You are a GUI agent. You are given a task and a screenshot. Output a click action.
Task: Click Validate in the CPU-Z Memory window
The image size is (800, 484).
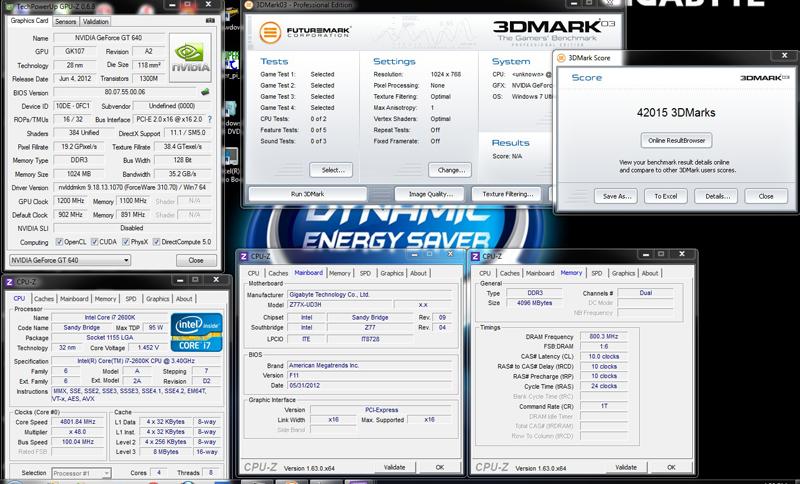[626, 467]
